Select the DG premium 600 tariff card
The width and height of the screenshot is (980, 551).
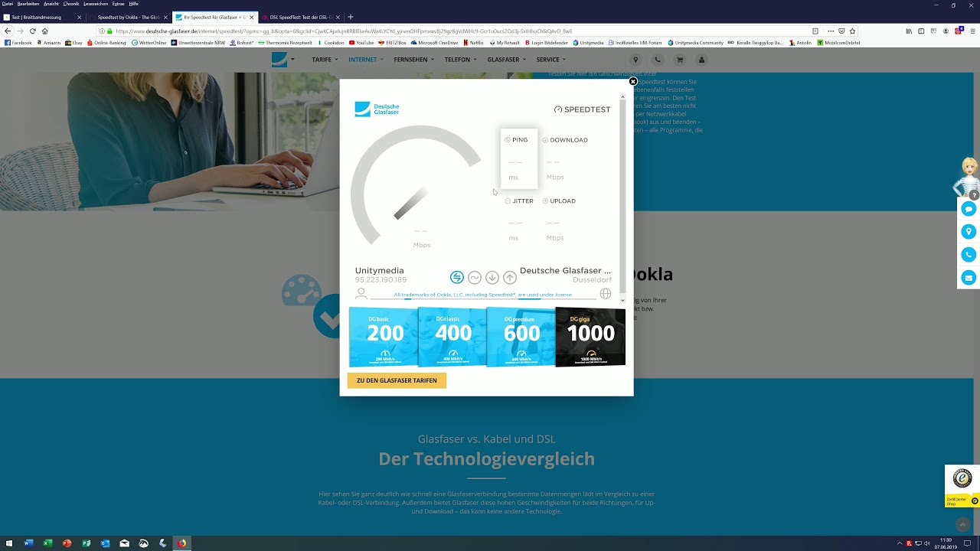pos(521,337)
